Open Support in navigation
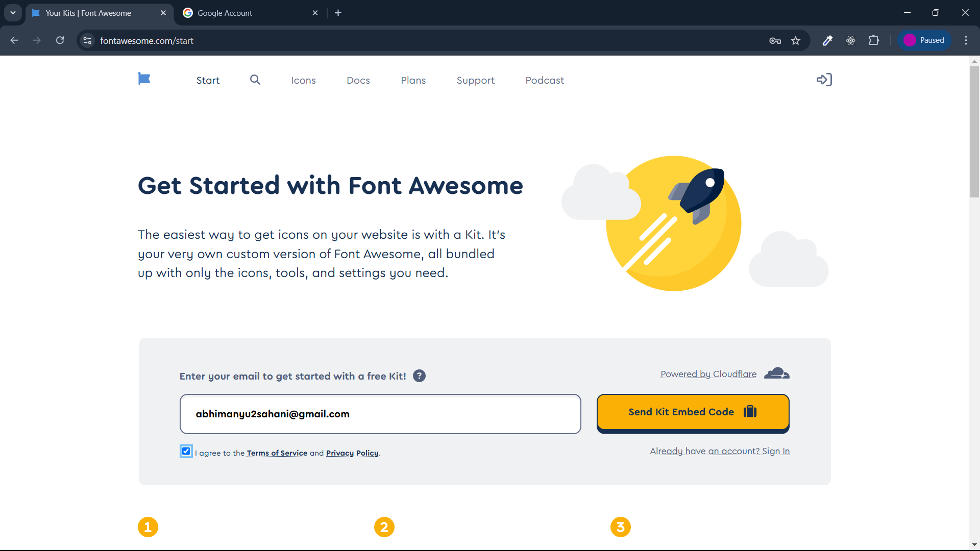 (x=475, y=80)
